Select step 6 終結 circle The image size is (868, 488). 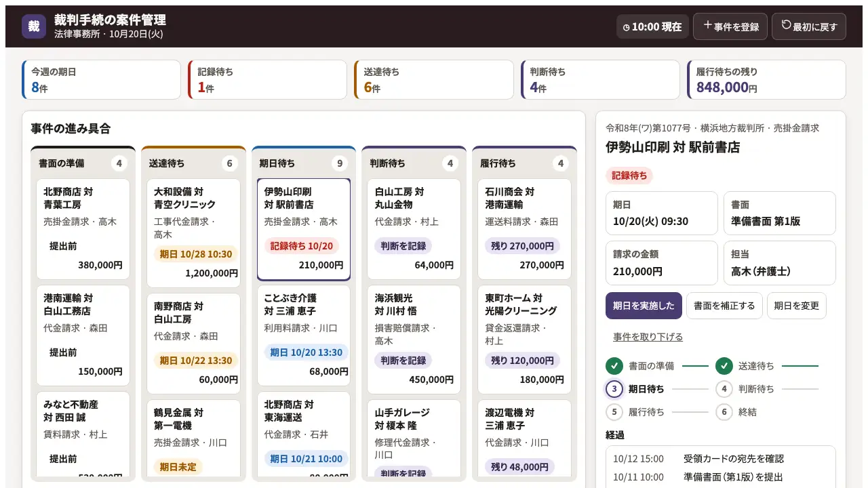coord(724,411)
